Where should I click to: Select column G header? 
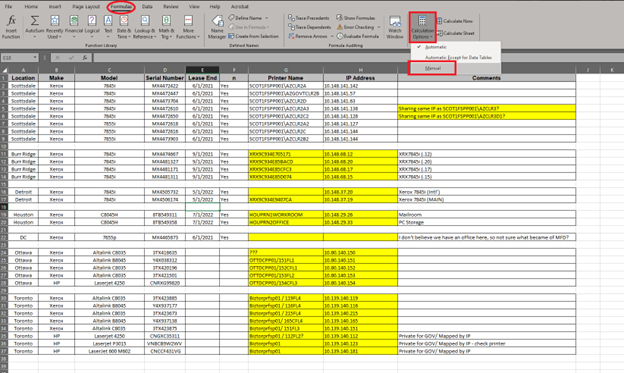point(286,70)
